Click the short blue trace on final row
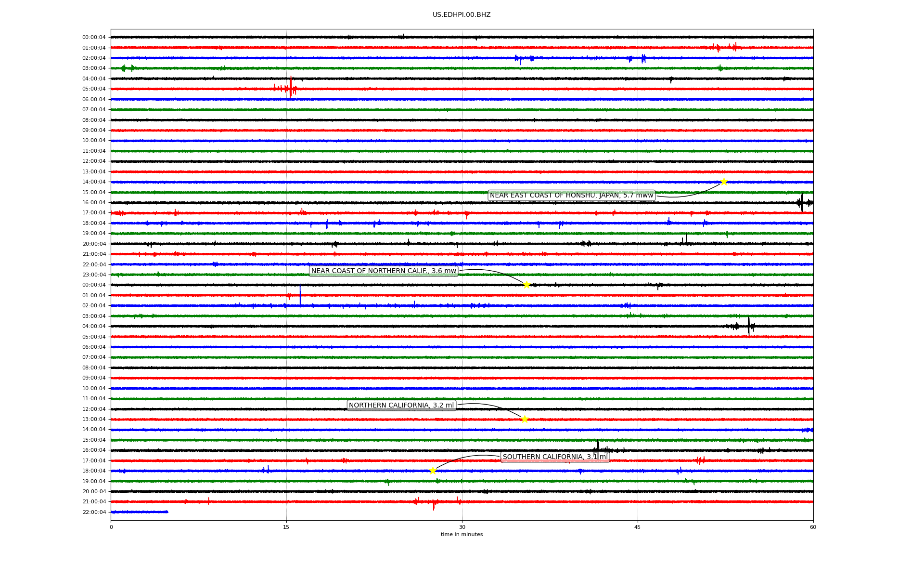The image size is (924, 578). [140, 512]
